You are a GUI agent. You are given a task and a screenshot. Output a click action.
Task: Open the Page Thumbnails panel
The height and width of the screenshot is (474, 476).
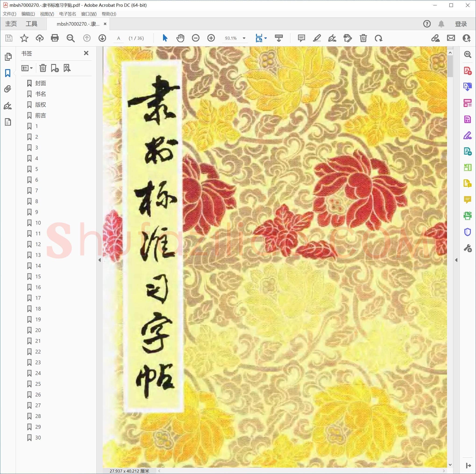[8, 57]
